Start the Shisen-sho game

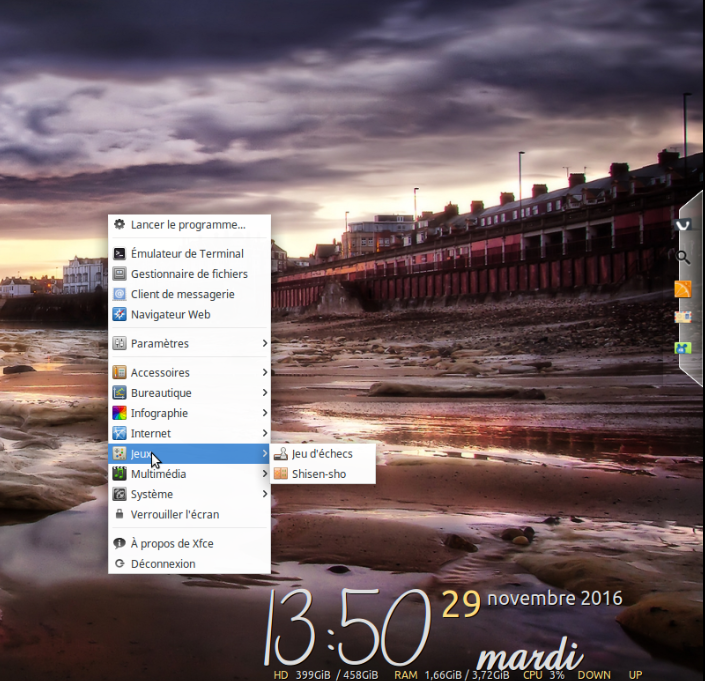(323, 474)
